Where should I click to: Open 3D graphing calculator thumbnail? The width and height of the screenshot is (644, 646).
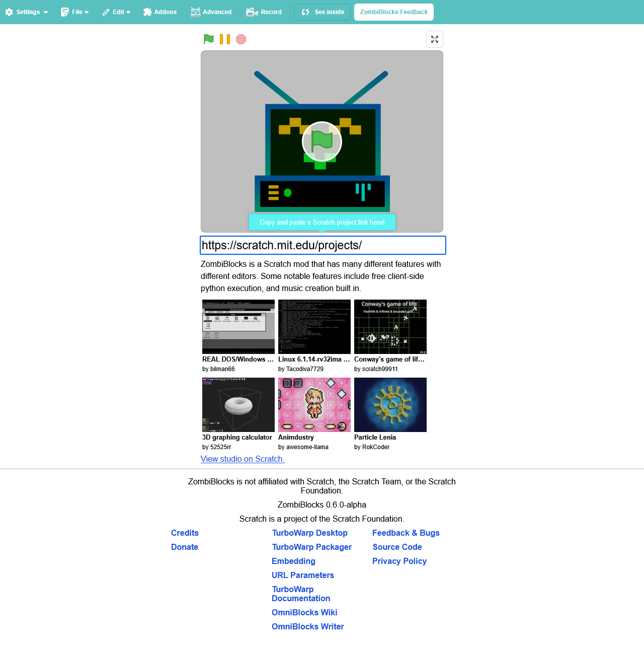tap(238, 405)
